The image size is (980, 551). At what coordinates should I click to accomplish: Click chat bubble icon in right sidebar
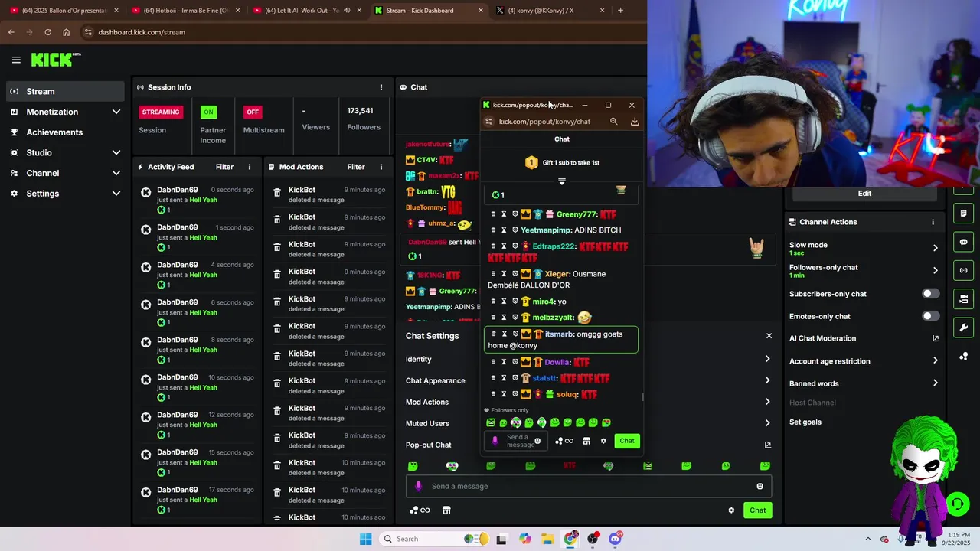point(964,242)
